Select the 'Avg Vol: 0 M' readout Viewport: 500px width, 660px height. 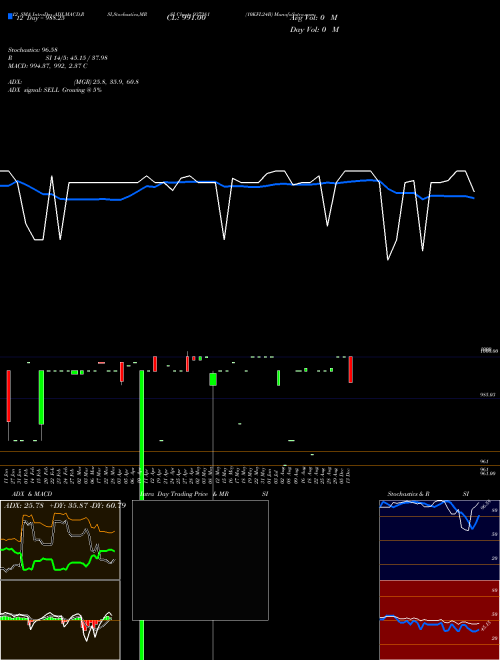314,18
